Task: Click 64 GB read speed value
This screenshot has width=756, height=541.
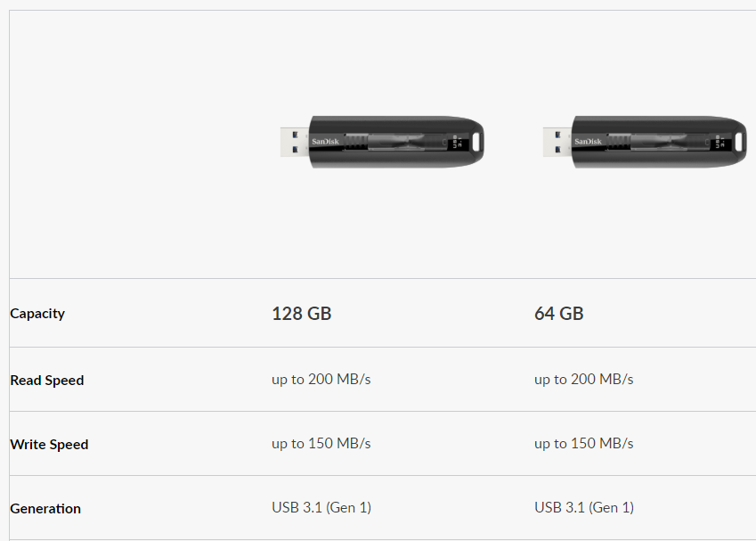Action: 584,380
